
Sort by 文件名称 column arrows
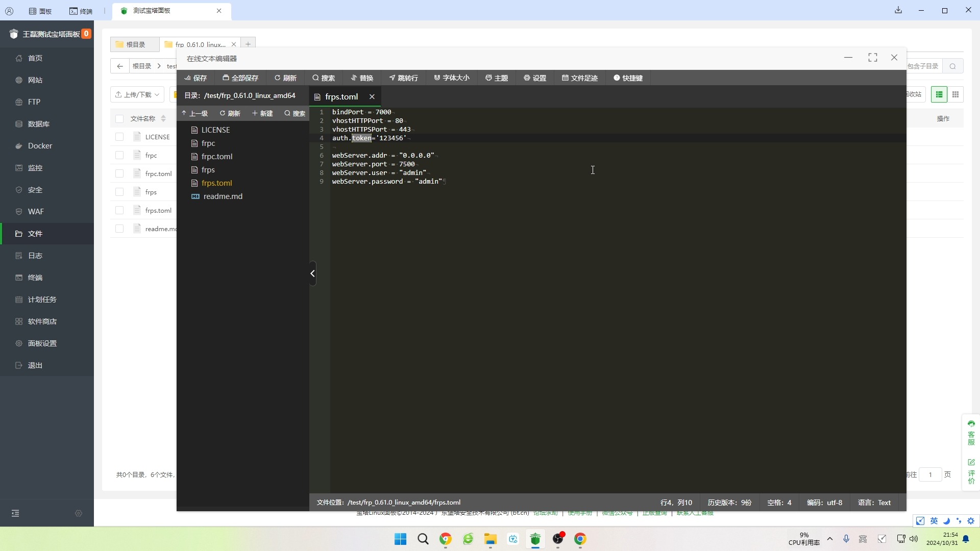point(163,119)
